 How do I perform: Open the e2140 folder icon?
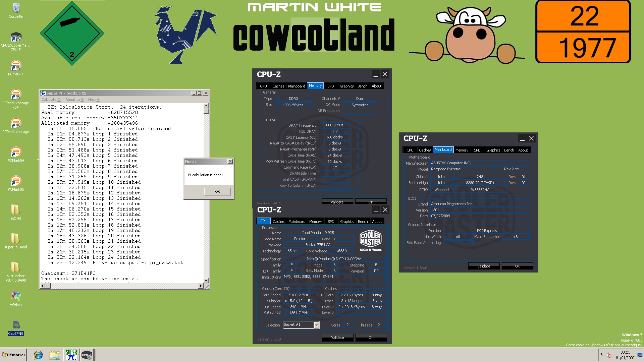[16, 212]
